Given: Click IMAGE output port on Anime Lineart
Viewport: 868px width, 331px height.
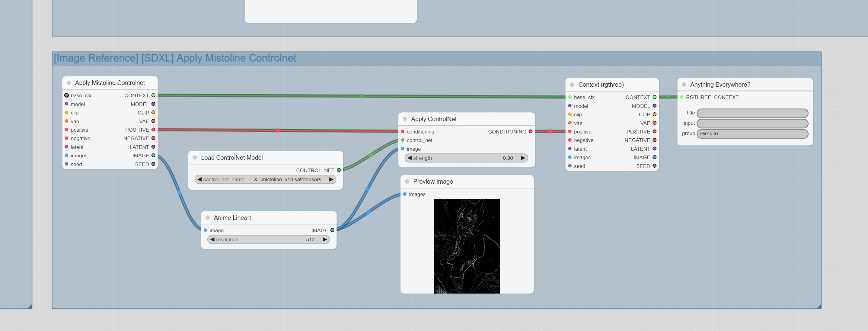Looking at the screenshot, I should pos(332,230).
